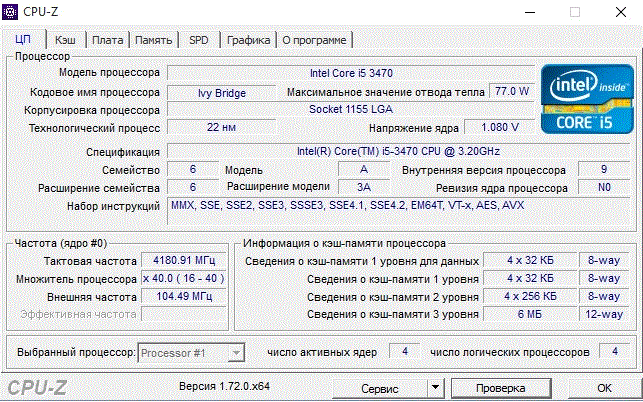The height and width of the screenshot is (402, 643).
Task: Click L1 data cache 8-way associativity value
Action: tap(604, 260)
